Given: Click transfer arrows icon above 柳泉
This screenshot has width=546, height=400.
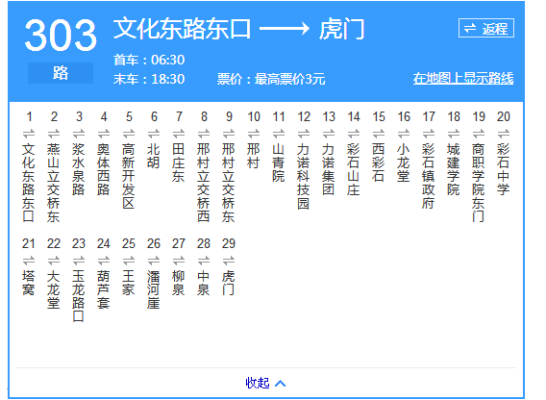Looking at the screenshot, I should click(179, 260).
